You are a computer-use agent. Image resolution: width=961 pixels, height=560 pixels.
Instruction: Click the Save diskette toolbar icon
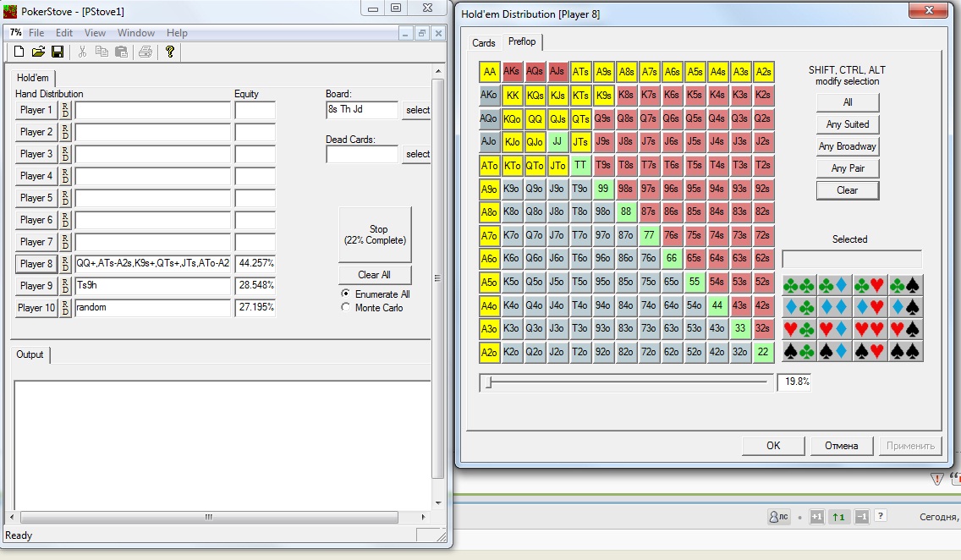(x=58, y=52)
